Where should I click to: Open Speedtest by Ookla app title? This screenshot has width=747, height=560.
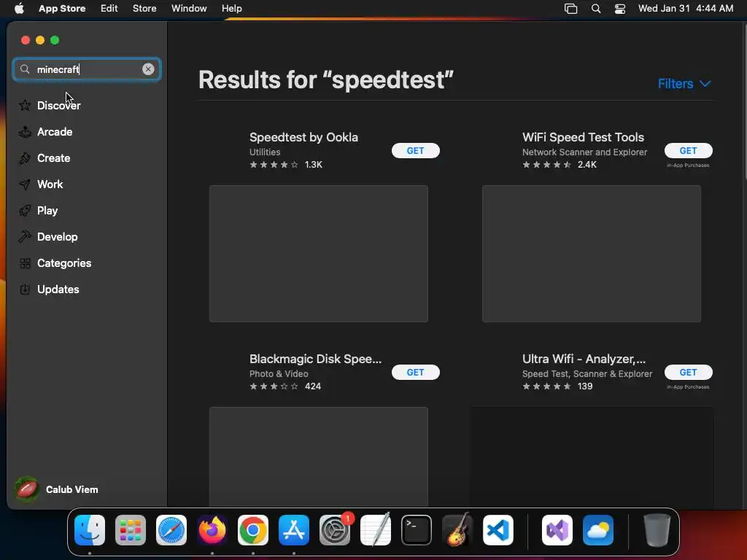click(x=303, y=137)
